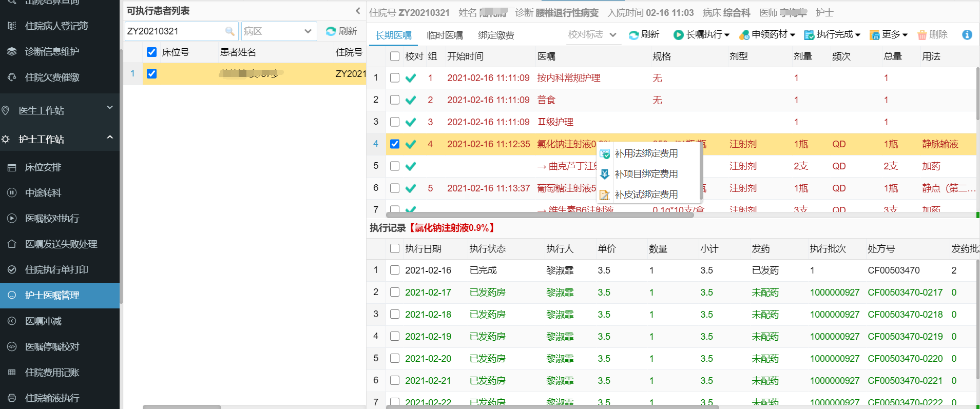
Task: Select 补用法绑定费用 from context menu
Action: tap(646, 154)
